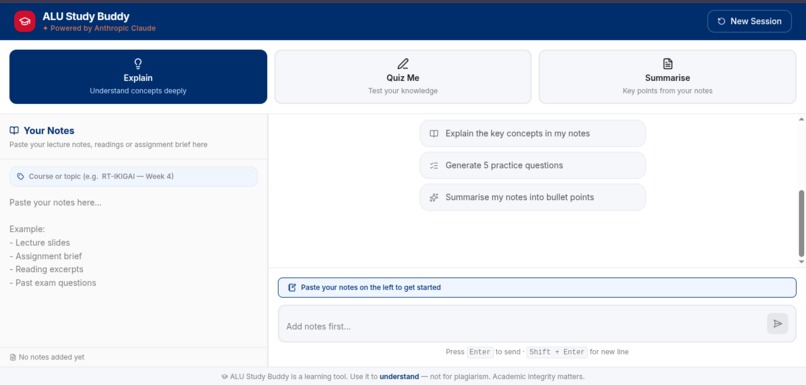Switch to the Quiz Me mode

pyautogui.click(x=403, y=77)
